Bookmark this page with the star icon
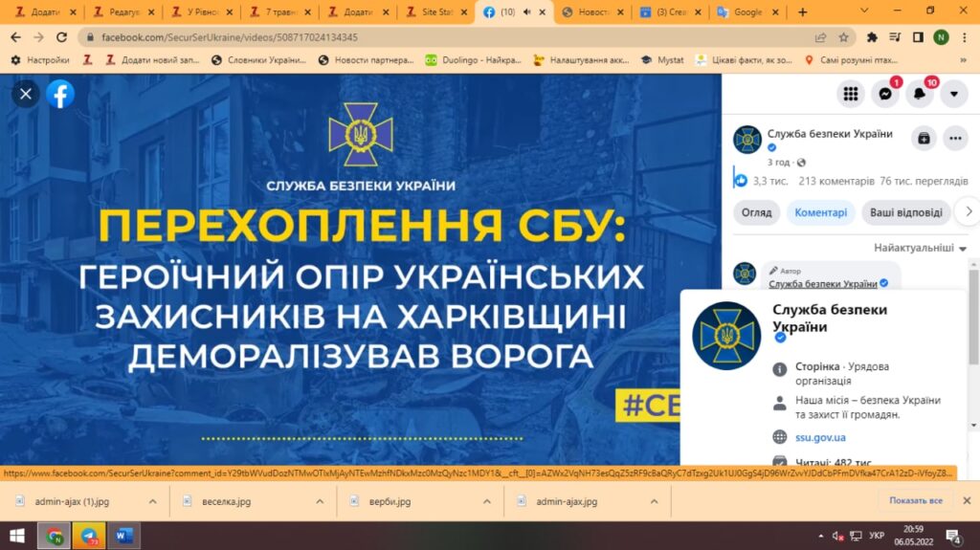This screenshot has height=550, width=980. [x=844, y=37]
